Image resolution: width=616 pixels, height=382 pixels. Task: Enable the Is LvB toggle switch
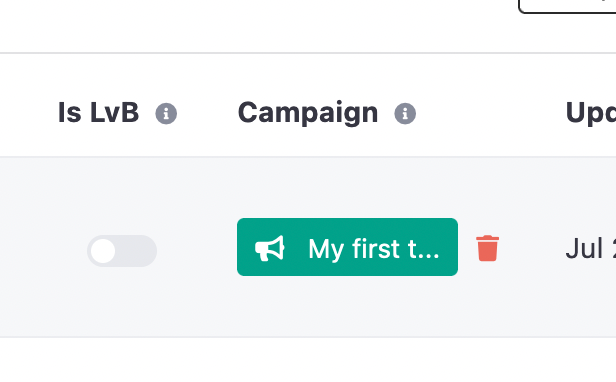tap(122, 251)
